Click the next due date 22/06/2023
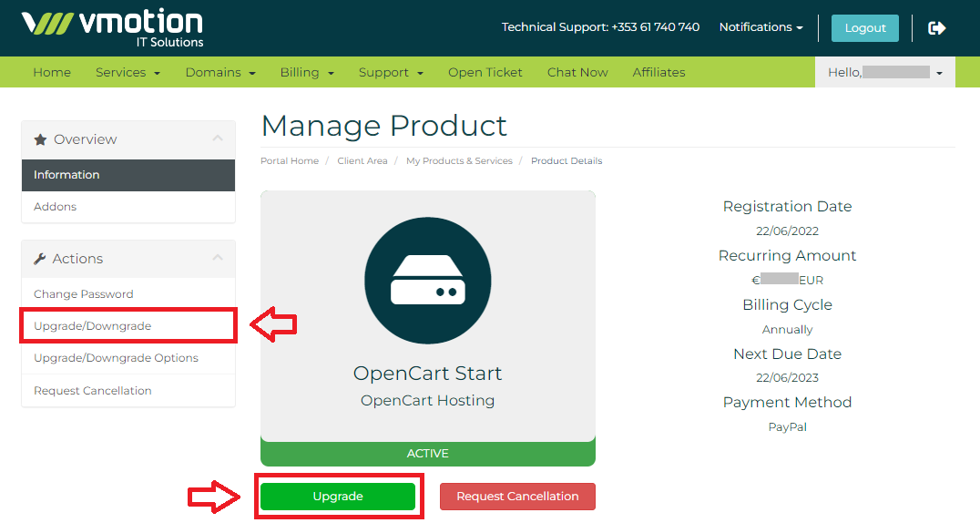The image size is (980, 523). [787, 378]
